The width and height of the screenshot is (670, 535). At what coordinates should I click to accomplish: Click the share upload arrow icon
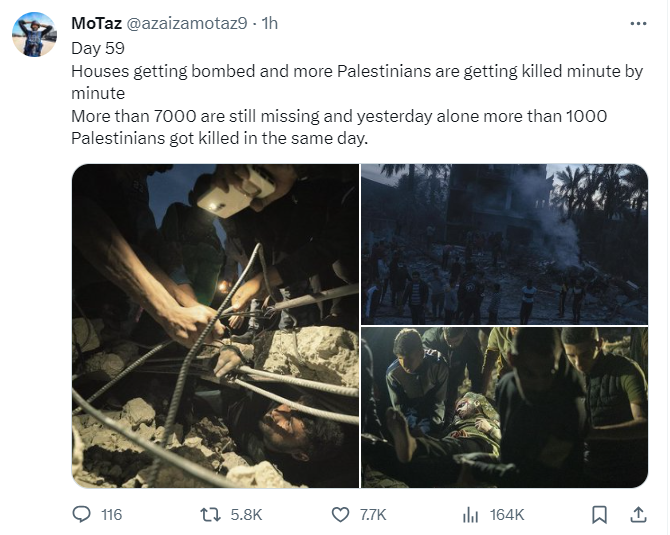point(638,514)
